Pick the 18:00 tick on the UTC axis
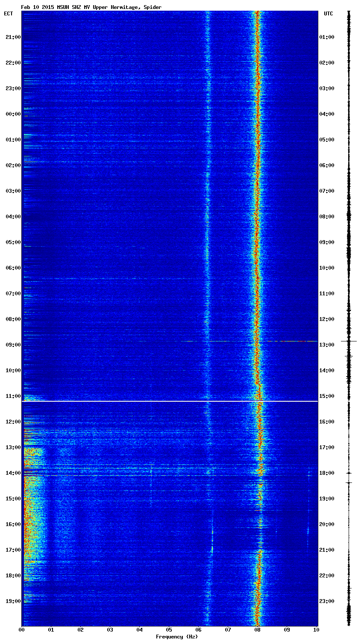The image size is (364, 641). coord(327,473)
